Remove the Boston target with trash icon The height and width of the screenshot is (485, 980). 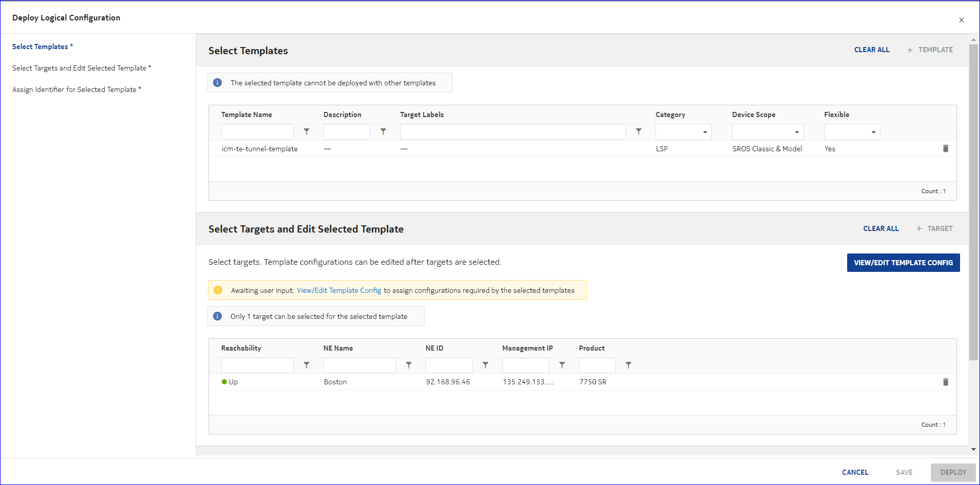point(945,382)
